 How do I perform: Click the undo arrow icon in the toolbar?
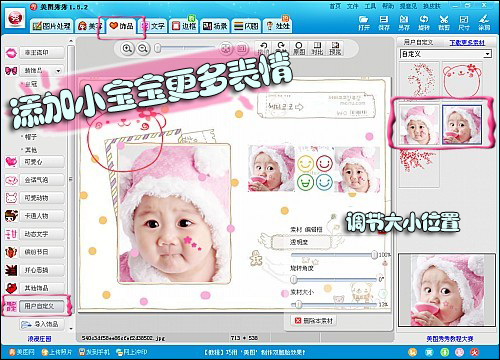263,46
